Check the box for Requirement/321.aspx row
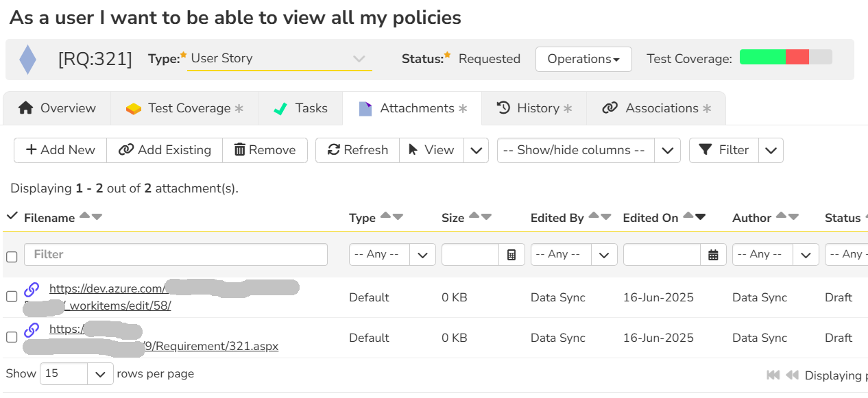 (12, 337)
